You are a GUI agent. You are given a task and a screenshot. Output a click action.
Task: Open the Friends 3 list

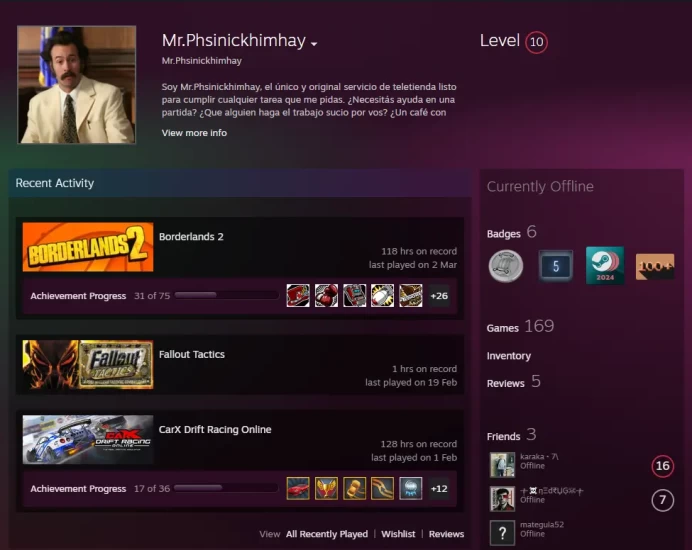pyautogui.click(x=511, y=435)
